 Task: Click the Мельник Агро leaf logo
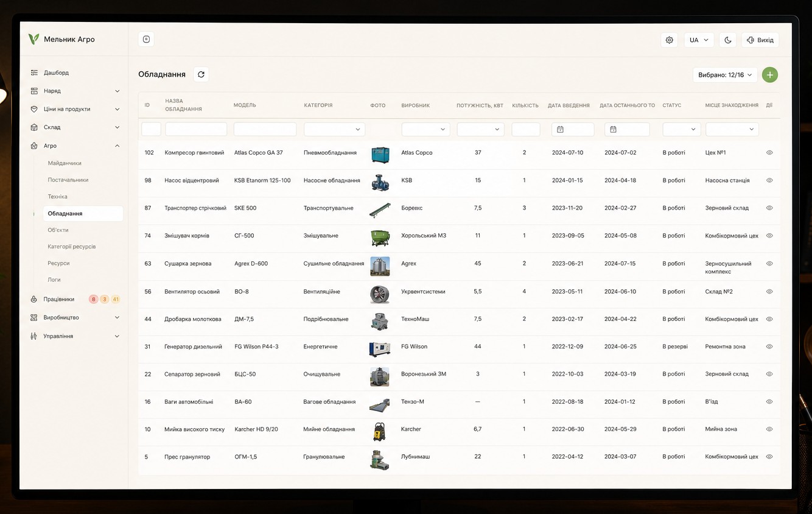click(x=33, y=40)
